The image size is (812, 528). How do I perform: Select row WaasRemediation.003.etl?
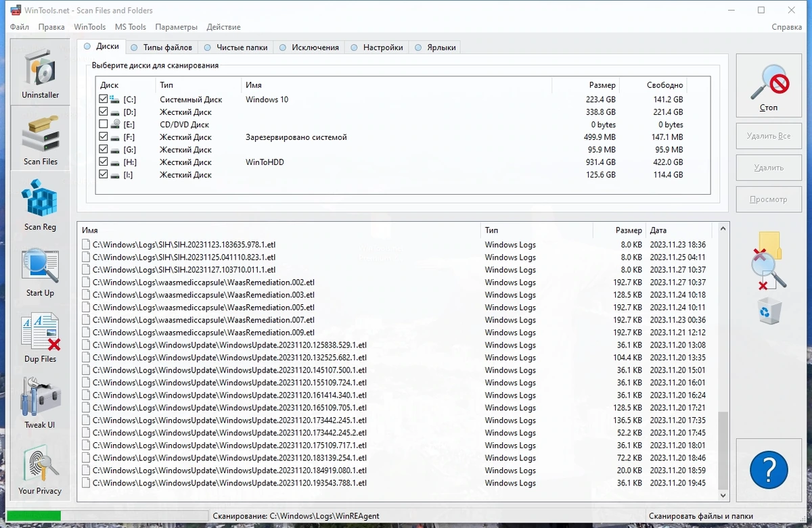point(397,295)
